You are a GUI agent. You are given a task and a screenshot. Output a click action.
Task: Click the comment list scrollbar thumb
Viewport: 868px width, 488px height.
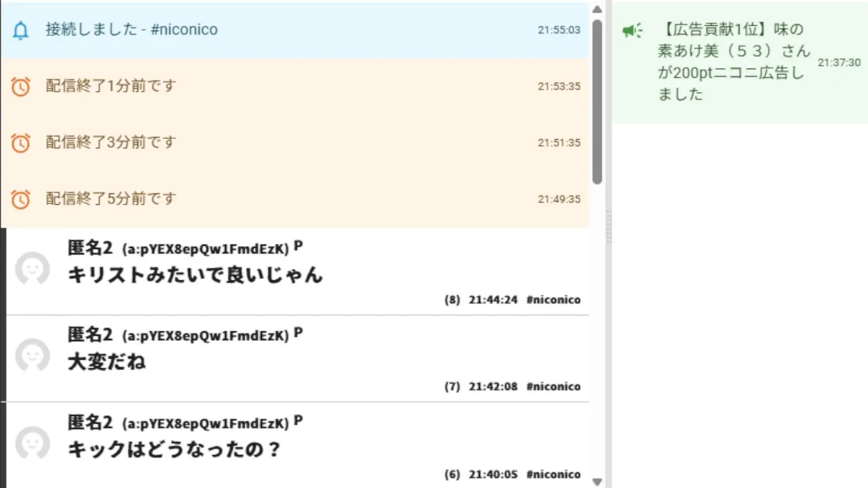(597, 102)
